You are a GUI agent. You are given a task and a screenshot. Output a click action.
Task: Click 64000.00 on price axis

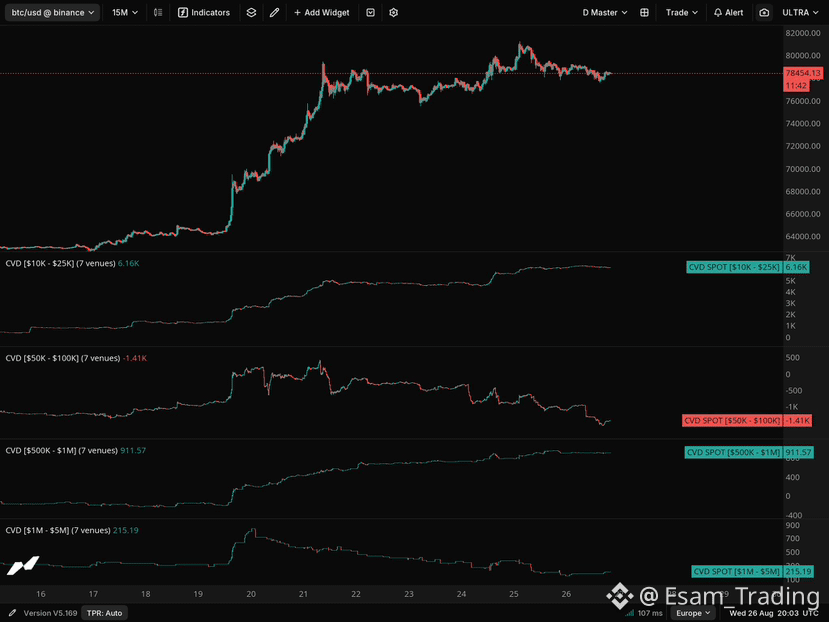pyautogui.click(x=803, y=236)
